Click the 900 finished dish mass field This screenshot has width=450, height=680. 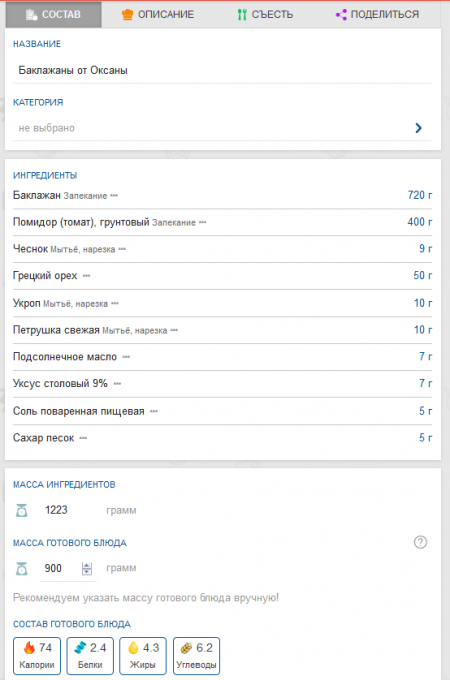coord(60,569)
